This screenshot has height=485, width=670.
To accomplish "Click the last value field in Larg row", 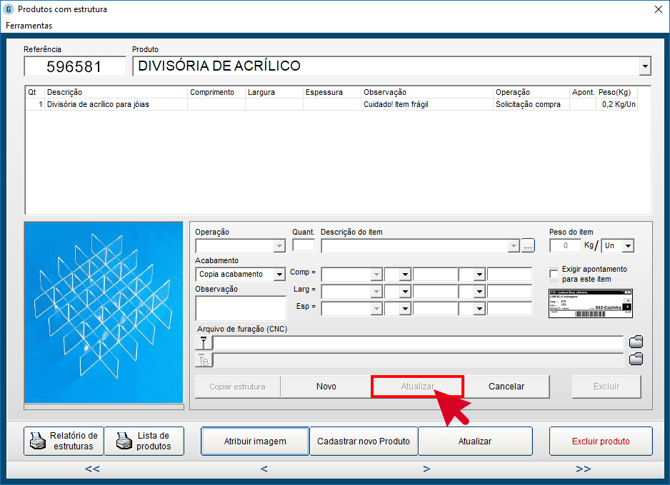I will pos(509,291).
